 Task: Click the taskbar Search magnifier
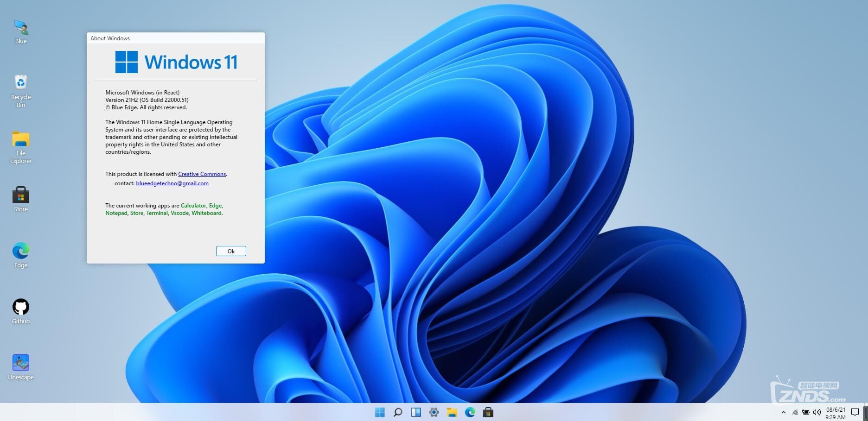(x=398, y=412)
